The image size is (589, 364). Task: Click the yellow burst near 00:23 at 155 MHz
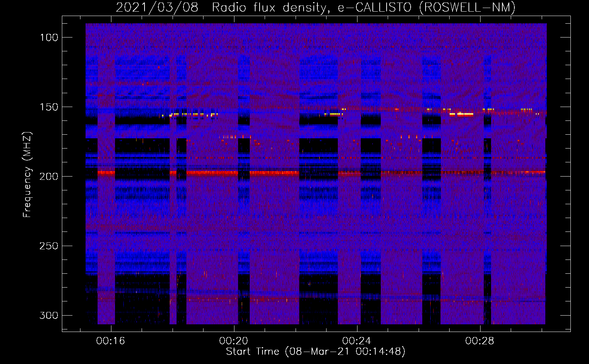click(x=333, y=114)
